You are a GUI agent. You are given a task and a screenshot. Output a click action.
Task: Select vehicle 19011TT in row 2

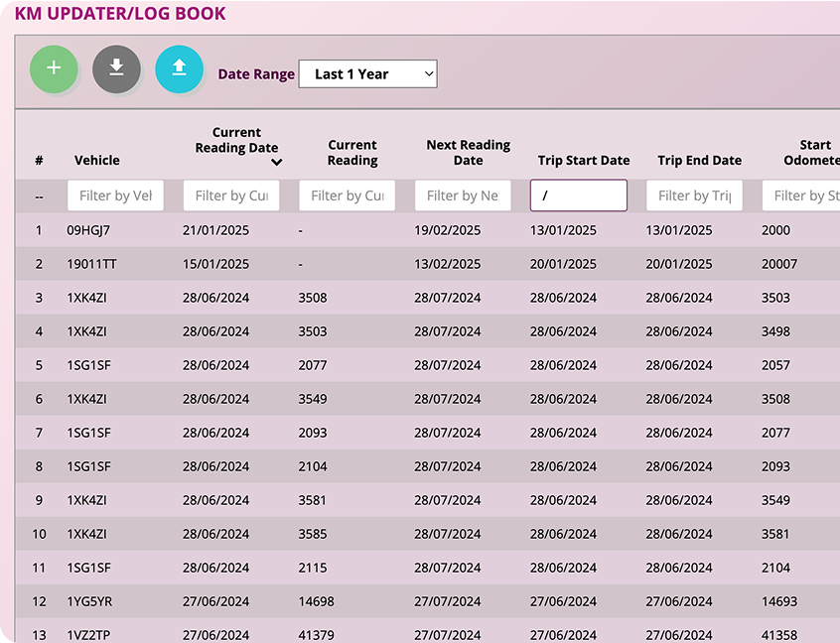(x=91, y=264)
